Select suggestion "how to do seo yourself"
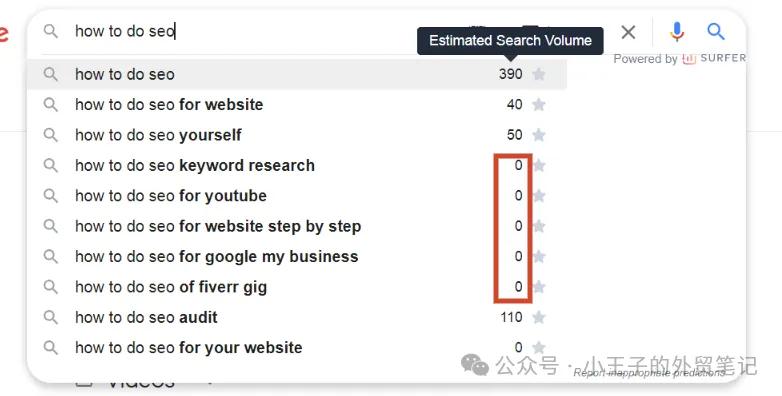Viewport: 782px width, 396px height. point(296,135)
